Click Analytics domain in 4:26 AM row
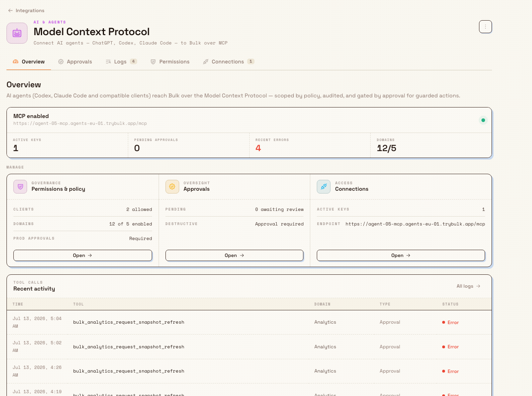Screen dimensions: 532x396 point(325,371)
